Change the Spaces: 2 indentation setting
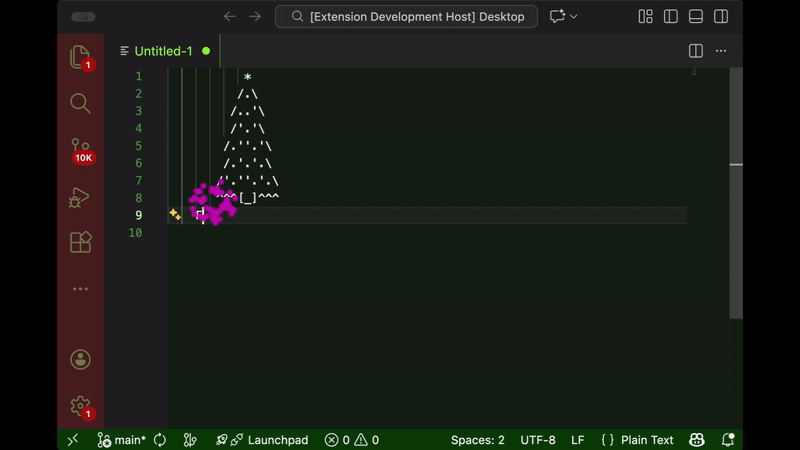 tap(478, 440)
